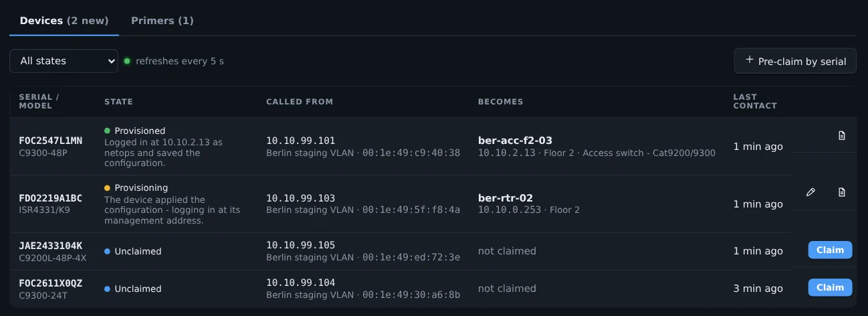The width and height of the screenshot is (868, 316).
Task: Click the ber-acc-f2-03 hostname
Action: (515, 141)
